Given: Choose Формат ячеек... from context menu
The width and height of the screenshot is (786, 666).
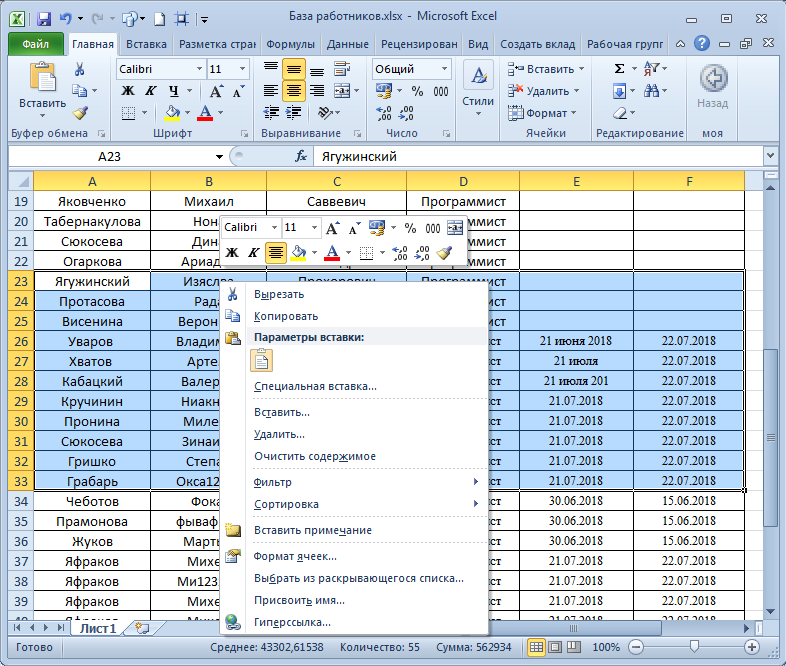Looking at the screenshot, I should pyautogui.click(x=295, y=556).
